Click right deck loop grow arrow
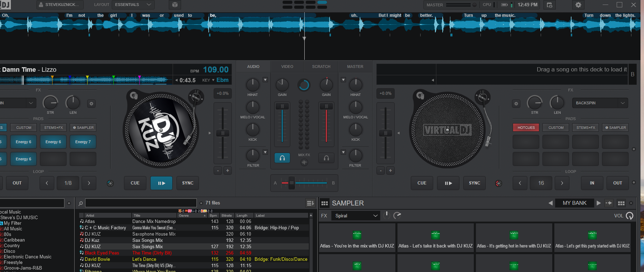 (x=562, y=183)
